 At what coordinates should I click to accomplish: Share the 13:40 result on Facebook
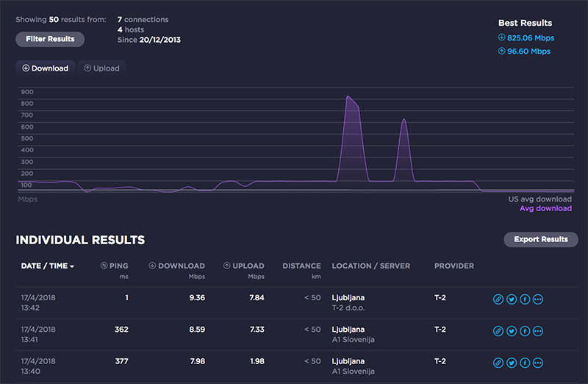tap(525, 363)
